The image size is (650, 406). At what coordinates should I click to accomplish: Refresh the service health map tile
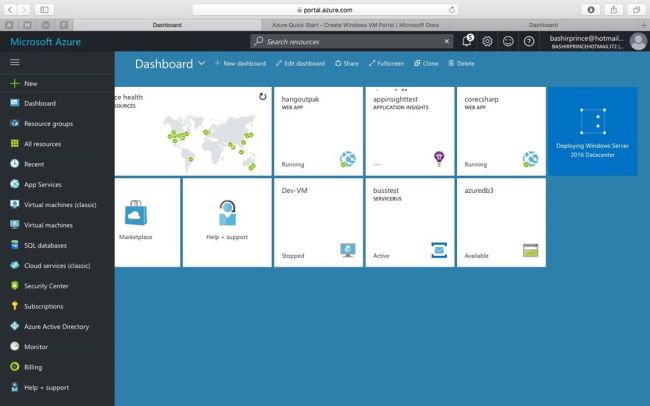coord(262,97)
